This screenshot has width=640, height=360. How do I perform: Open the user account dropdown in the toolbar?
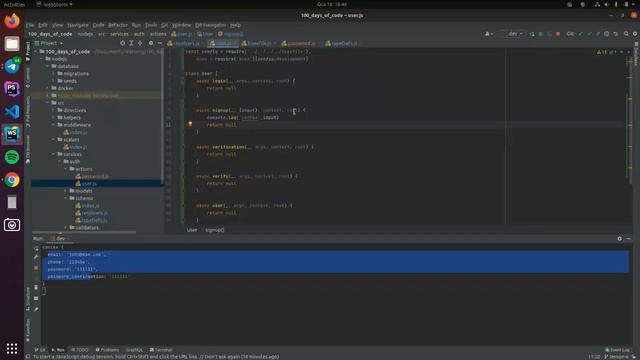[489, 34]
